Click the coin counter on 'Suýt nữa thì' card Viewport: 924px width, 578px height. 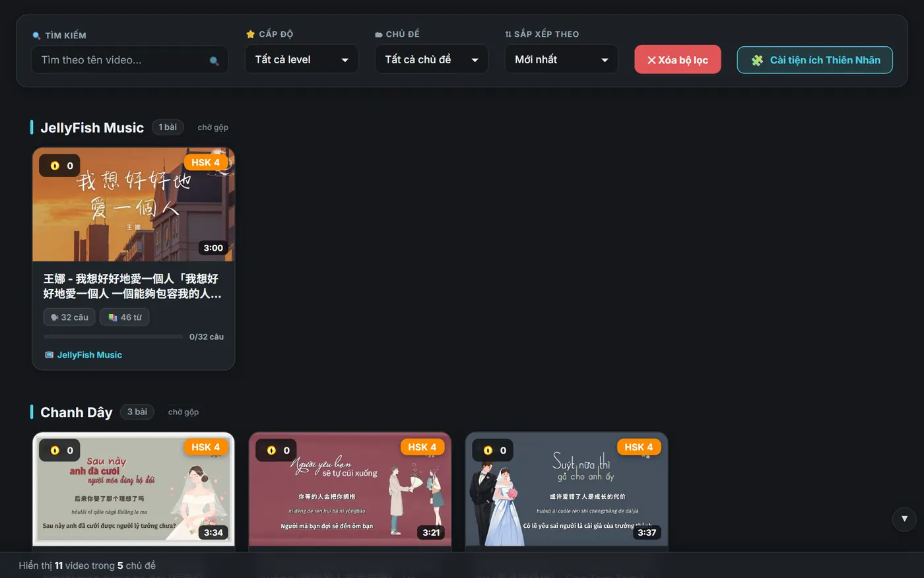(493, 450)
